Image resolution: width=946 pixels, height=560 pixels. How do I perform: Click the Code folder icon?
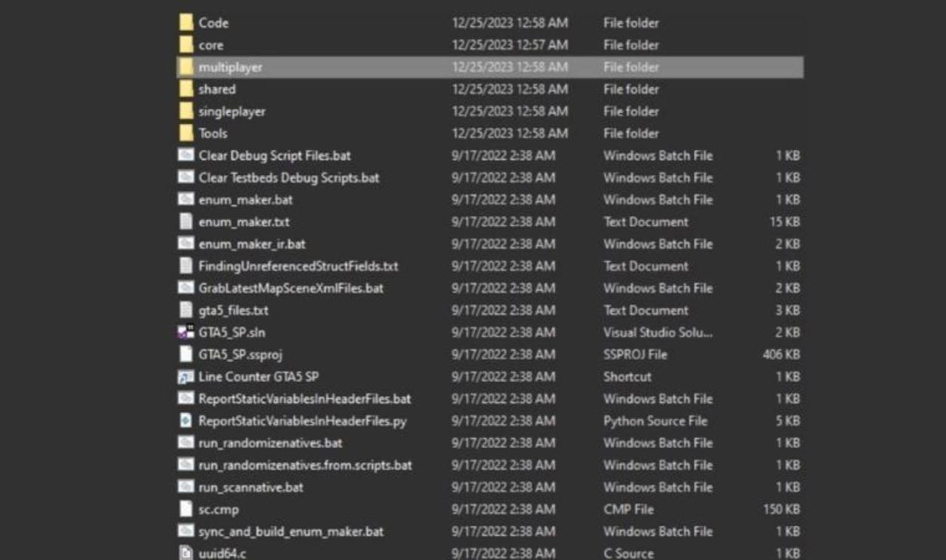[186, 23]
